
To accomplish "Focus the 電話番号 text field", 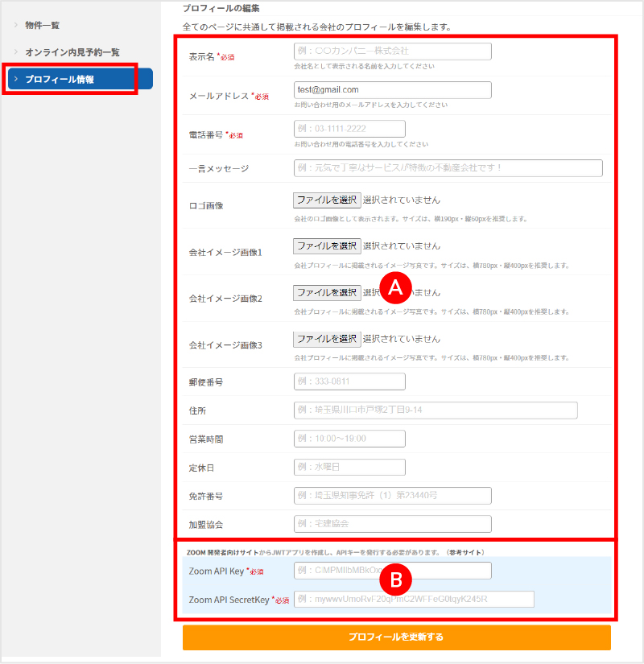I will [349, 129].
